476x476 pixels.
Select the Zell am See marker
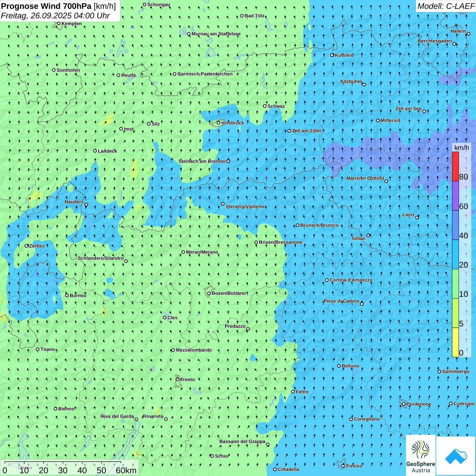pyautogui.click(x=424, y=111)
